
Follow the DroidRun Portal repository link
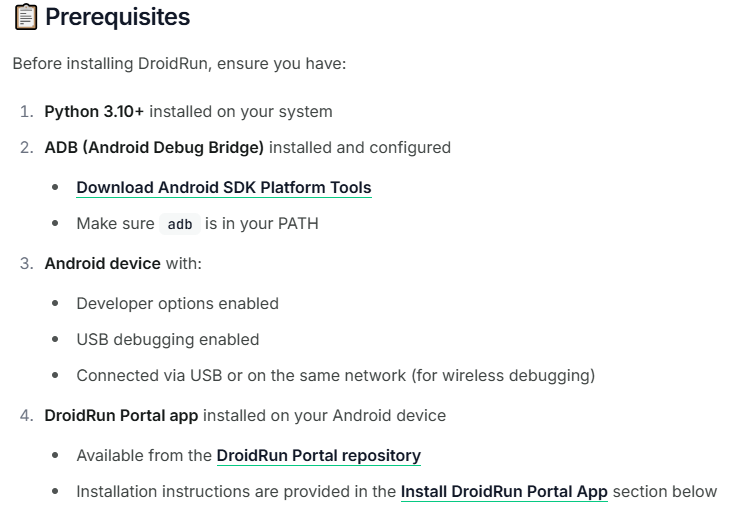318,455
